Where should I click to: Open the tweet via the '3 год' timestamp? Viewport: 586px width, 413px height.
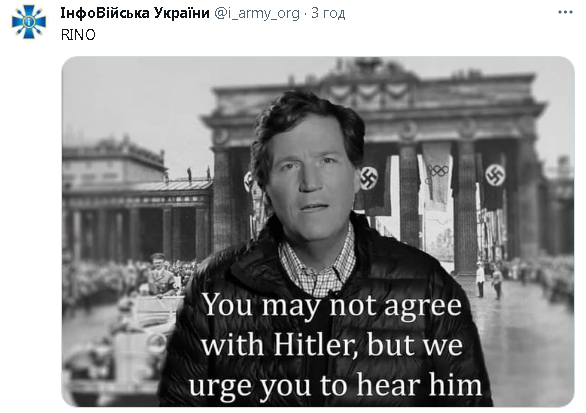[328, 13]
